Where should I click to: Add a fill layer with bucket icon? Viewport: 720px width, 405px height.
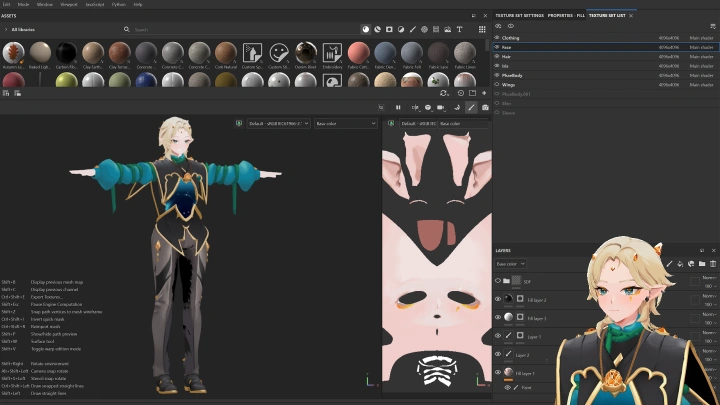680,264
